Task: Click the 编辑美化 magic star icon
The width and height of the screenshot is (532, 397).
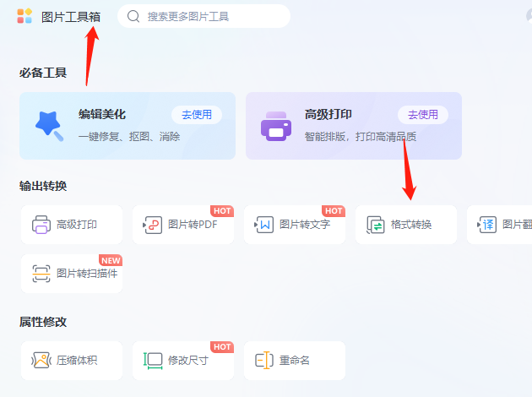Action: (49, 126)
